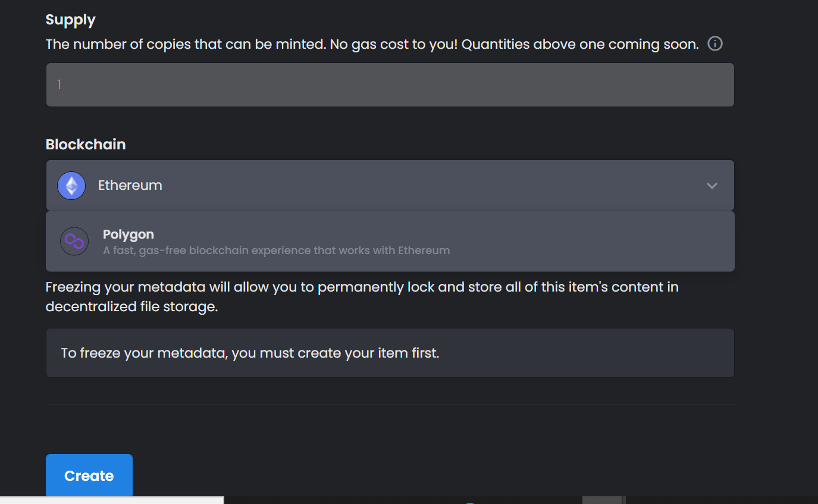Viewport: 818px width, 504px height.
Task: Choose the gas-free blockchain option description
Action: [276, 250]
